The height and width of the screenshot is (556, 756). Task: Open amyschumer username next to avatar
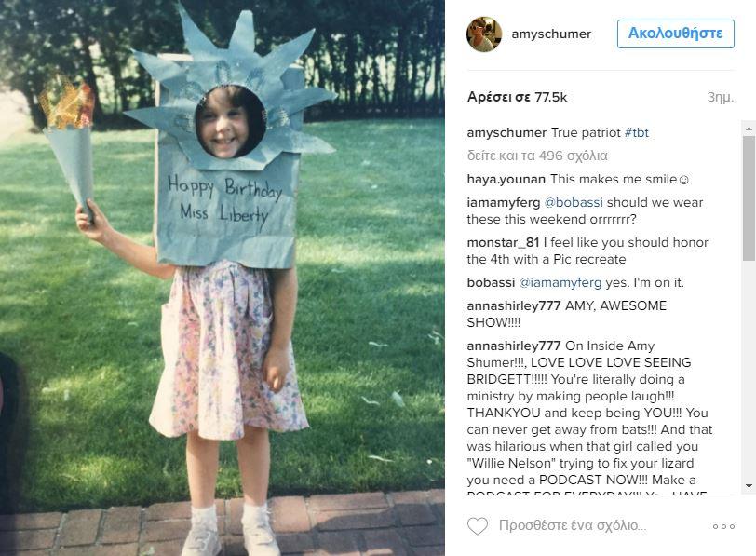(551, 34)
